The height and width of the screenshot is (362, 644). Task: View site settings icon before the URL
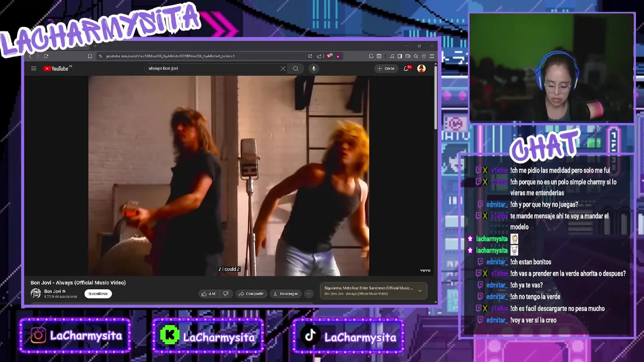click(100, 56)
